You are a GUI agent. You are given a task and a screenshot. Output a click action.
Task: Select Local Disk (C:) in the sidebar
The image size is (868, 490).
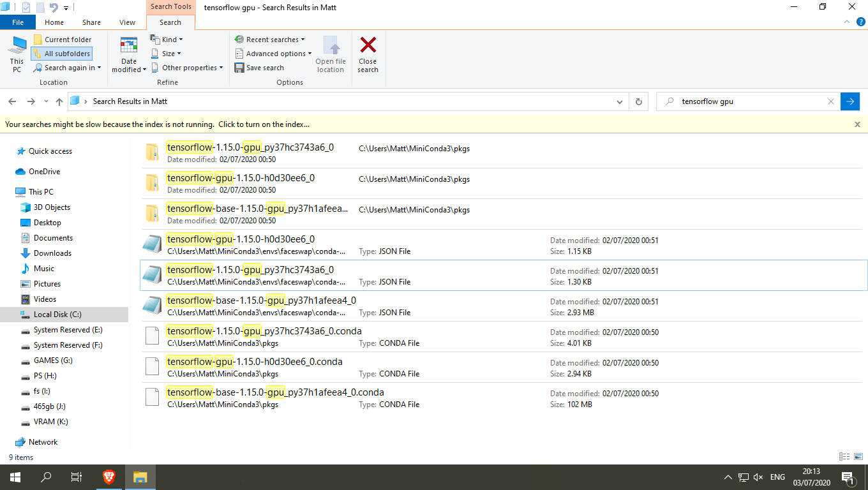(64, 315)
